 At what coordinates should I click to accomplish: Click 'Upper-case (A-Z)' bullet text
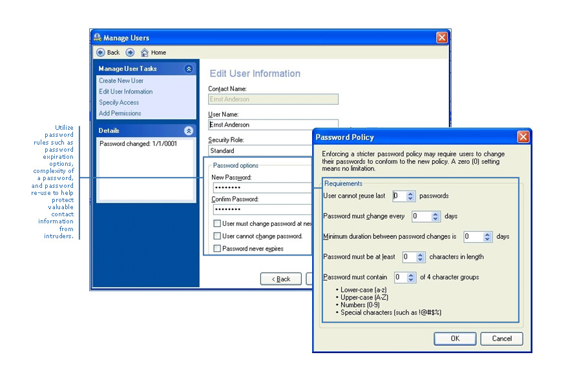click(x=364, y=298)
